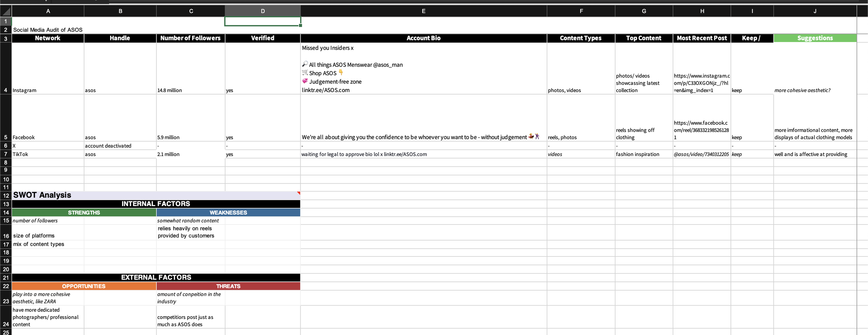Click the 'more cohesive aesthetic?' suggestion cell
Image resolution: width=868 pixels, height=335 pixels.
pos(815,68)
